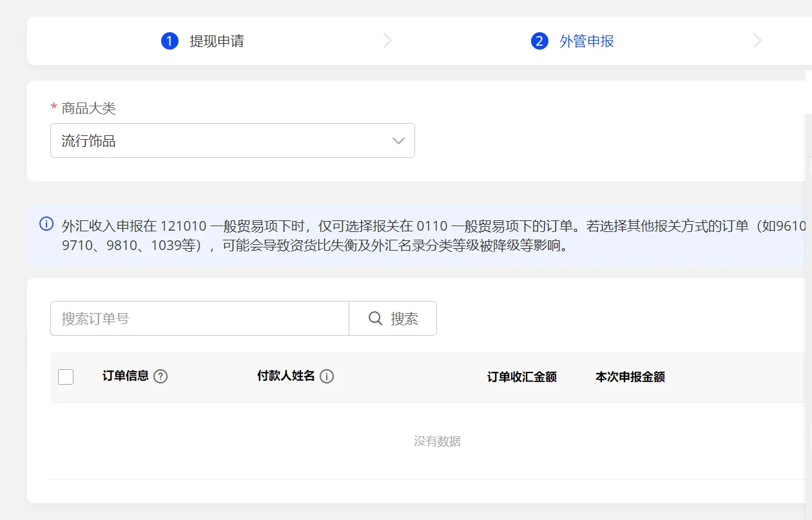Viewport: 812px width, 520px height.
Task: Click the 订单收汇金额 column header
Action: [x=521, y=377]
